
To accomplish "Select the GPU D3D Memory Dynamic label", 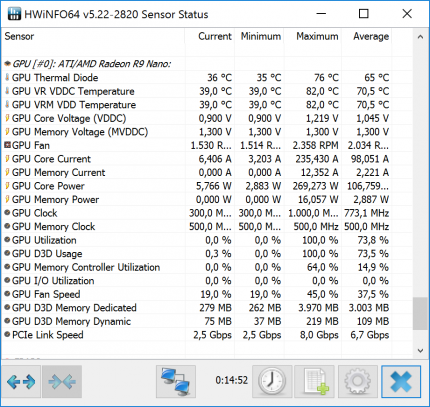I will 71,321.
